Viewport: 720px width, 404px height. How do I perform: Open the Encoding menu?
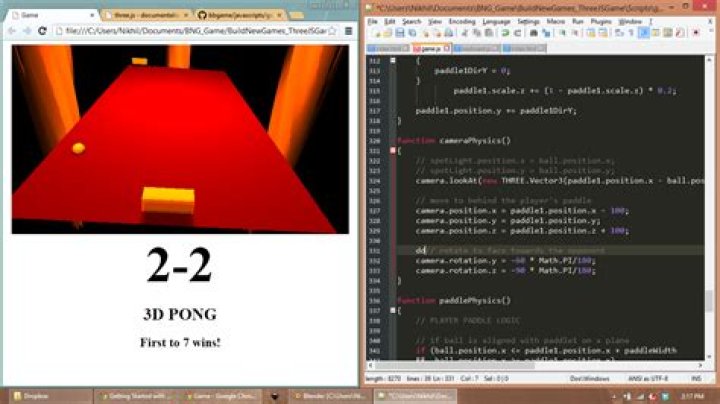click(x=461, y=22)
